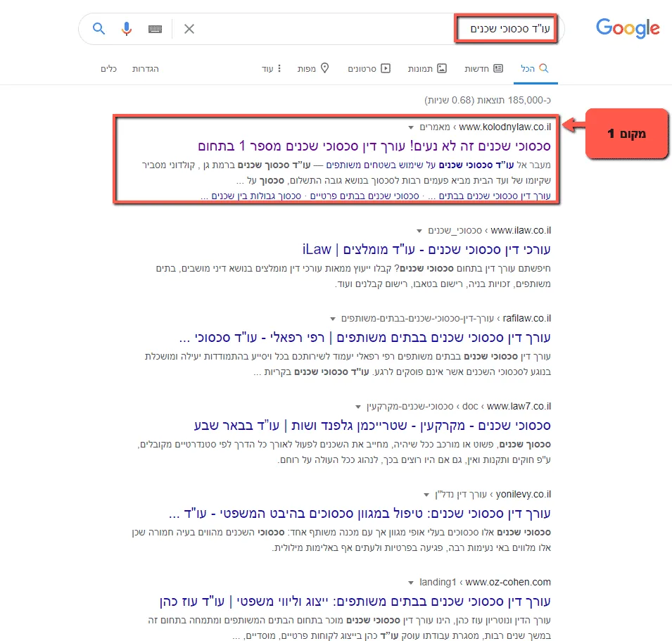Expand dropdown arrow next to www.oz-cohen.com
Viewport: 672px width, 641px height.
point(411,583)
